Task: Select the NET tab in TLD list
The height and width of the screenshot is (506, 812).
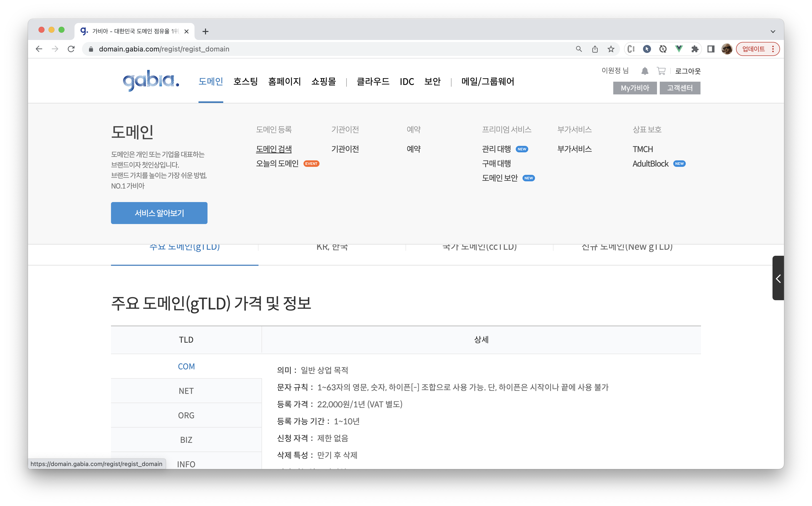Action: point(186,391)
